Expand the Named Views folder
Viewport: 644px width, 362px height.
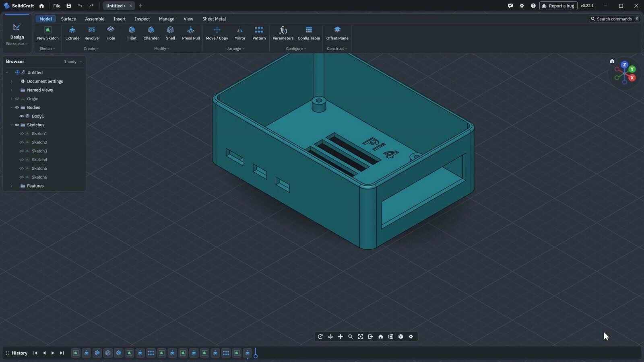click(x=11, y=90)
